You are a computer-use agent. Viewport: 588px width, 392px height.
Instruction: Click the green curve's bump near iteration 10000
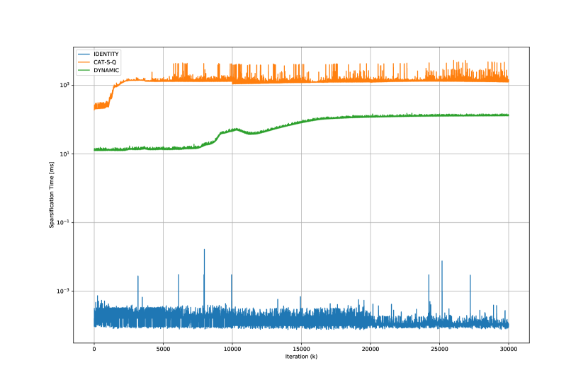(236, 129)
